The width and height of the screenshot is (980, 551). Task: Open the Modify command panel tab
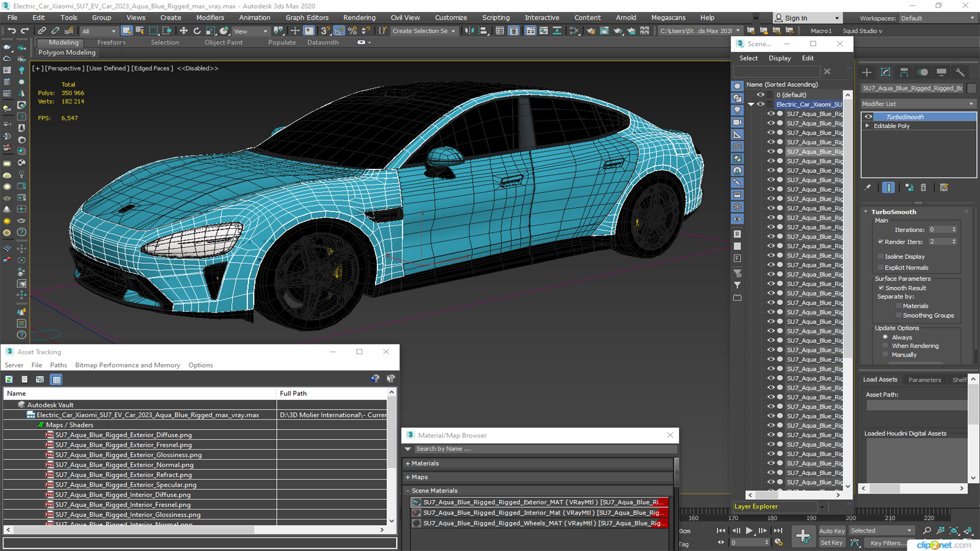(x=886, y=72)
